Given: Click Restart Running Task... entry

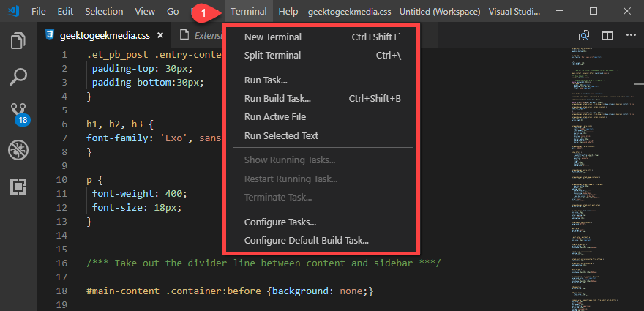Looking at the screenshot, I should coord(323,179).
